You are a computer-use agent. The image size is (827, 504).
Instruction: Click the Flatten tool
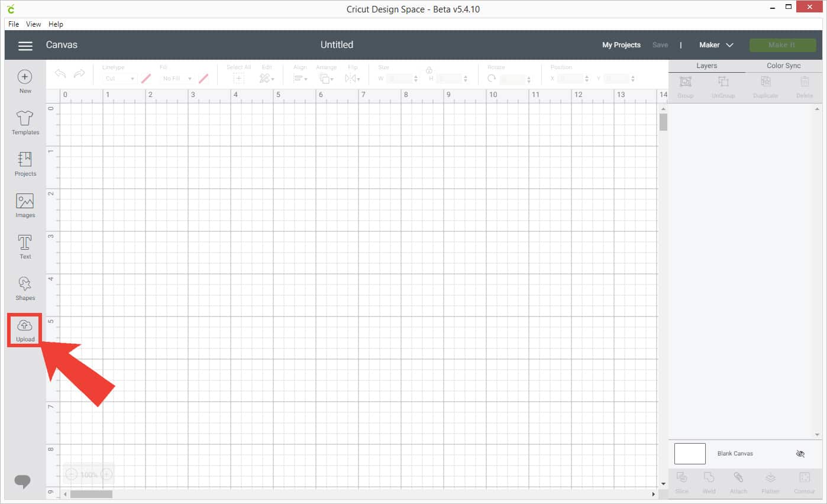[x=770, y=483]
